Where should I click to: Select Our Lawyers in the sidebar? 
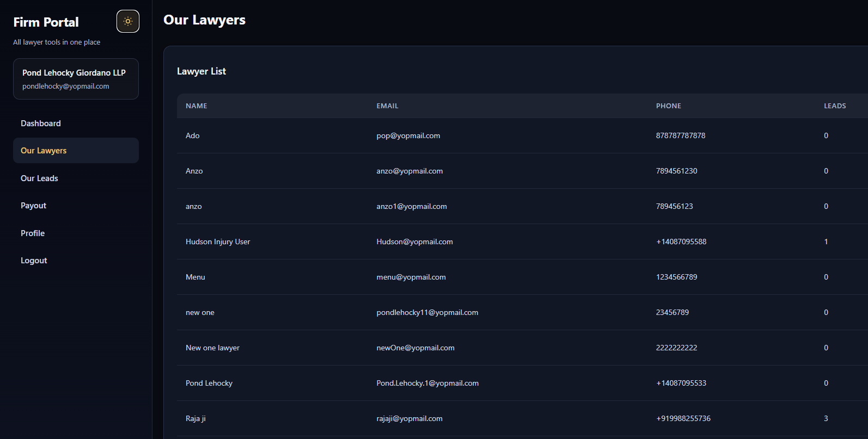coord(76,151)
